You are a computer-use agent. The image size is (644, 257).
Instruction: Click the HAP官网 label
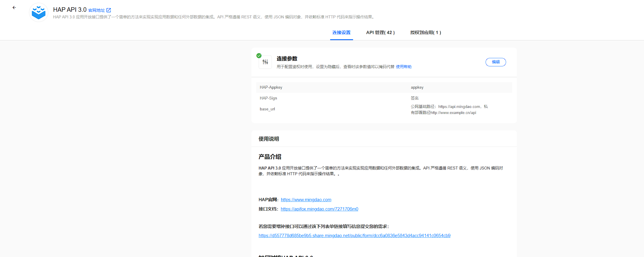click(x=269, y=200)
